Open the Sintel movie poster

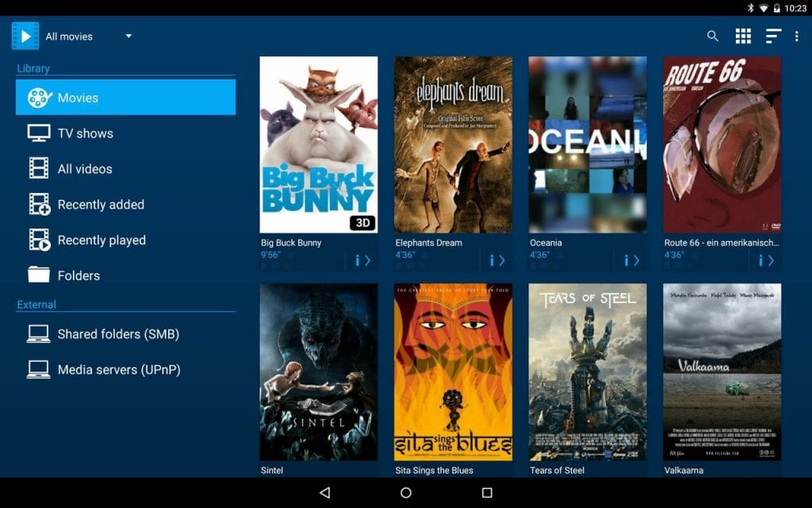coord(318,373)
